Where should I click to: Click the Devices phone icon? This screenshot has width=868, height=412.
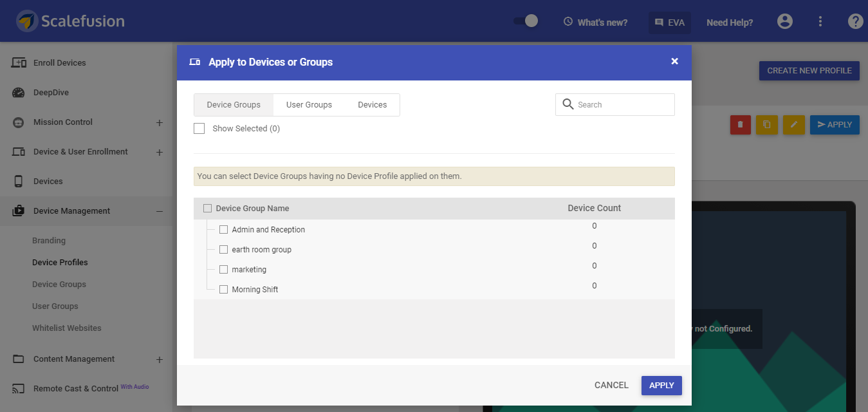click(x=19, y=182)
